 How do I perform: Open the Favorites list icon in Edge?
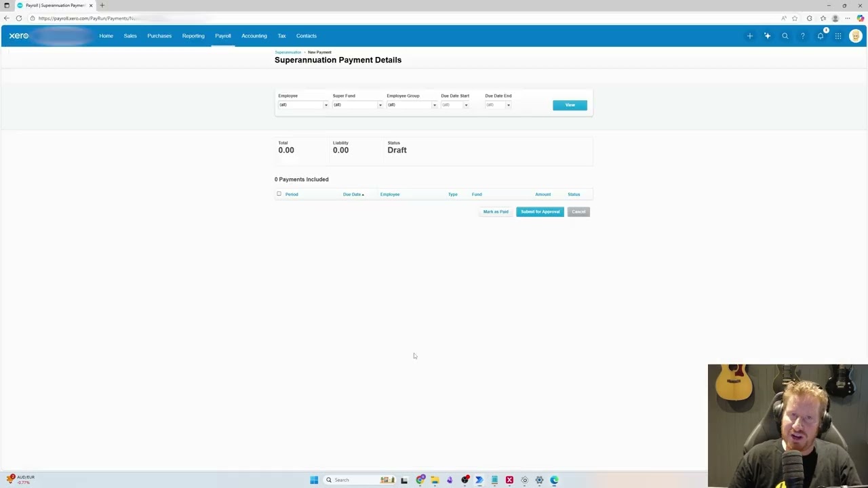(823, 18)
